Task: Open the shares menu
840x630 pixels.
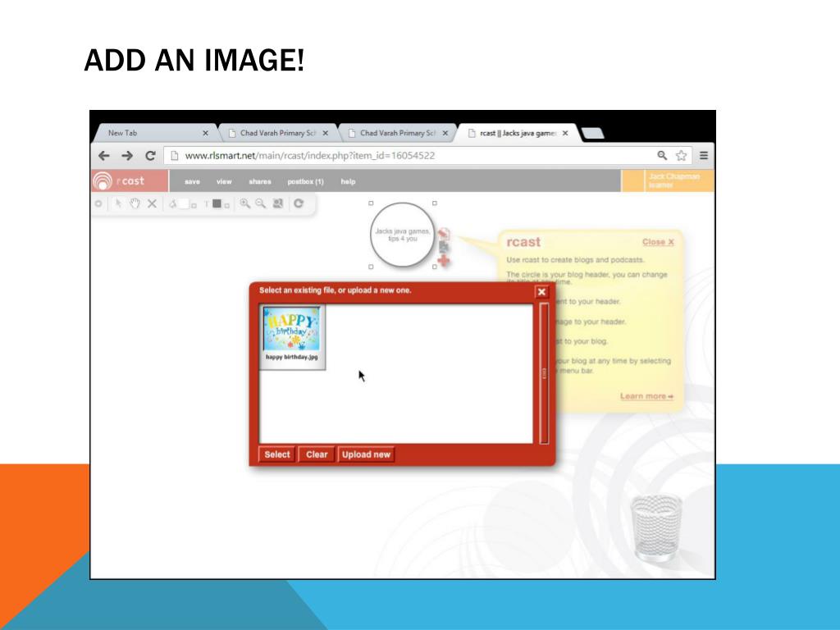Action: [x=260, y=181]
